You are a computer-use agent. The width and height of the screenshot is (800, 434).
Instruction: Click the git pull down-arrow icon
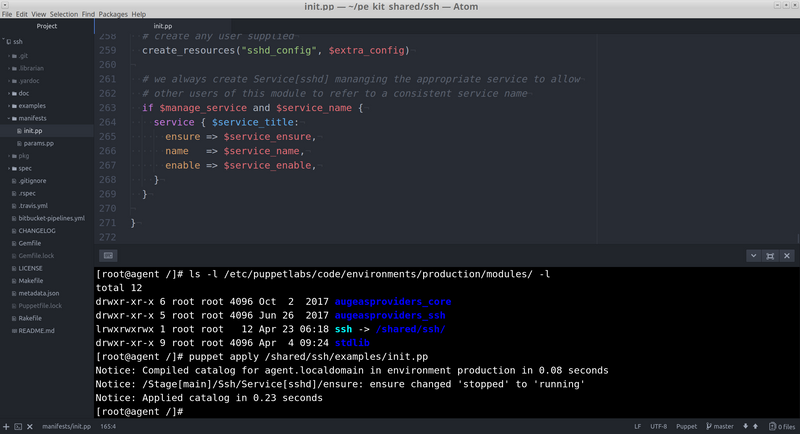(745, 426)
